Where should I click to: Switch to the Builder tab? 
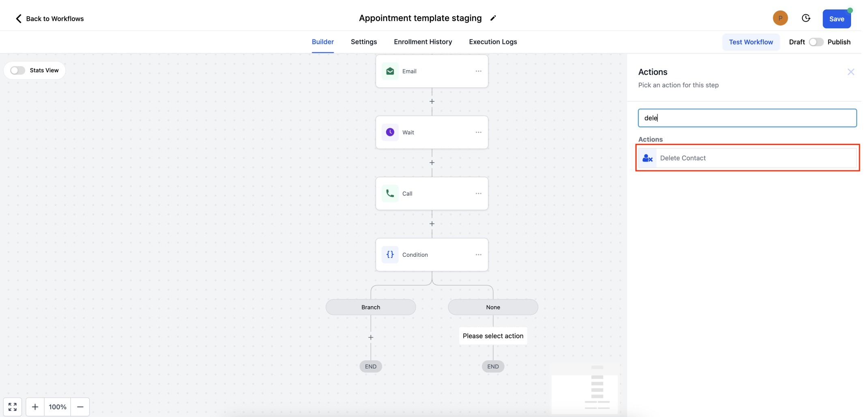[x=323, y=42]
